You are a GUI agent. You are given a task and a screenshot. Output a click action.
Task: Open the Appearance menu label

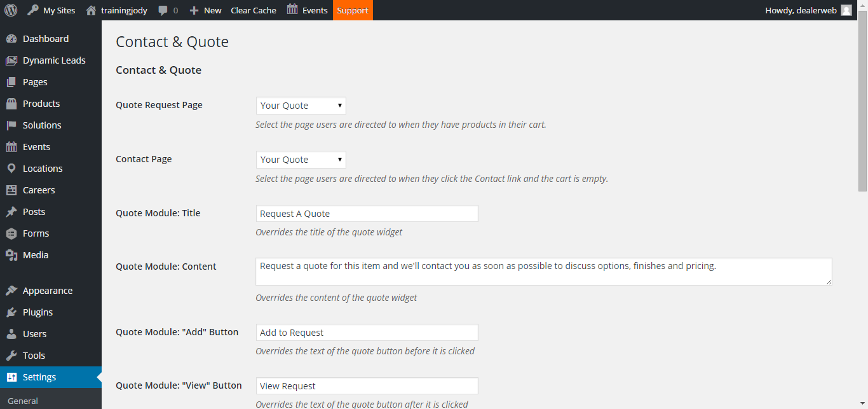tap(48, 291)
